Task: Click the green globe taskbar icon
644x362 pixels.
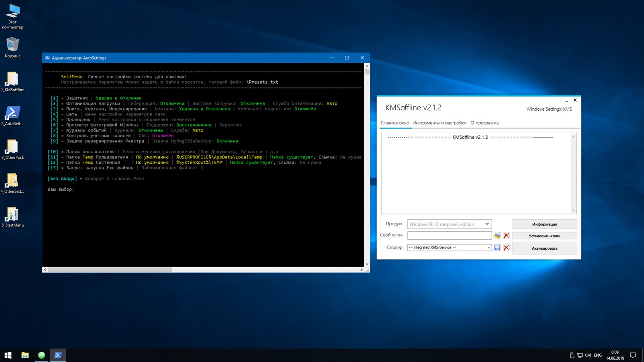Action: [x=41, y=355]
